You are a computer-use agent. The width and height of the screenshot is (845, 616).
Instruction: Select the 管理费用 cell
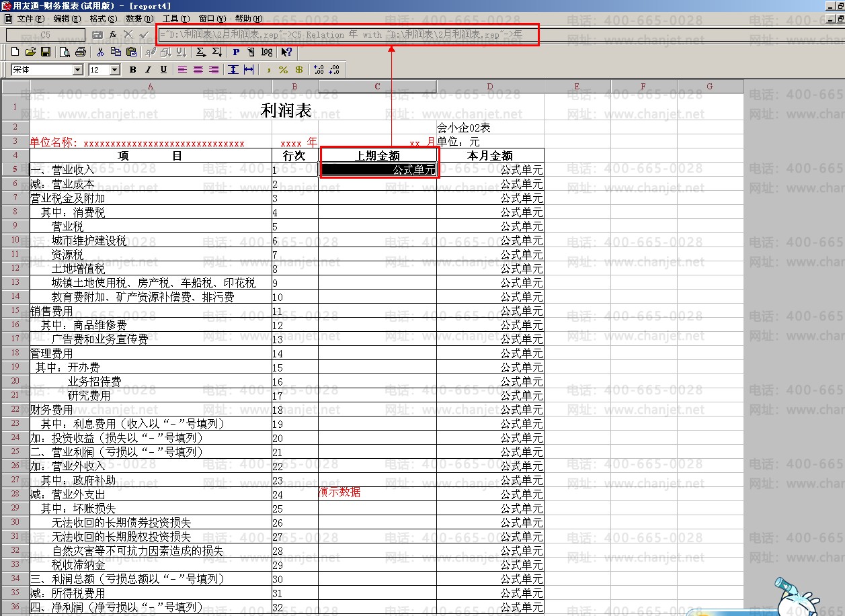click(151, 353)
